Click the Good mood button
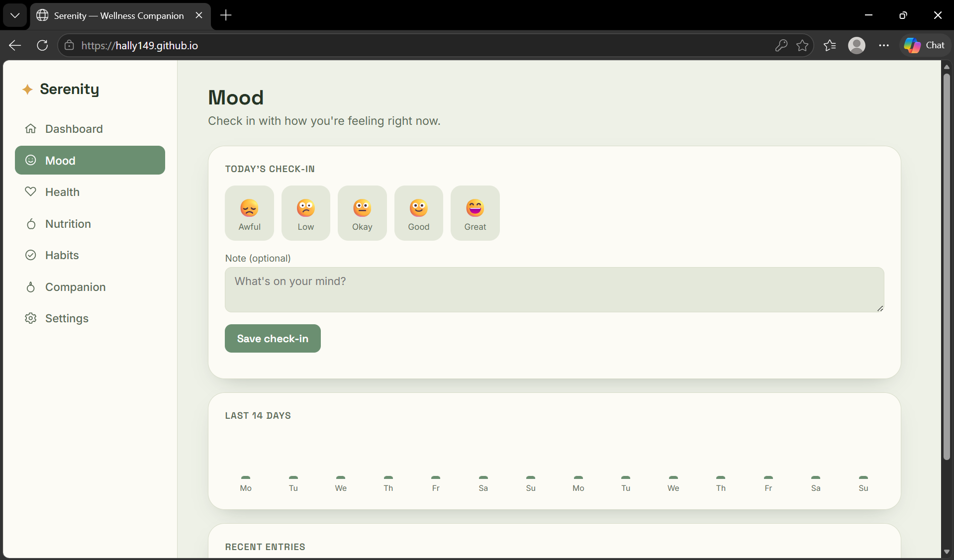Screen dimensions: 954x560 [419, 213]
